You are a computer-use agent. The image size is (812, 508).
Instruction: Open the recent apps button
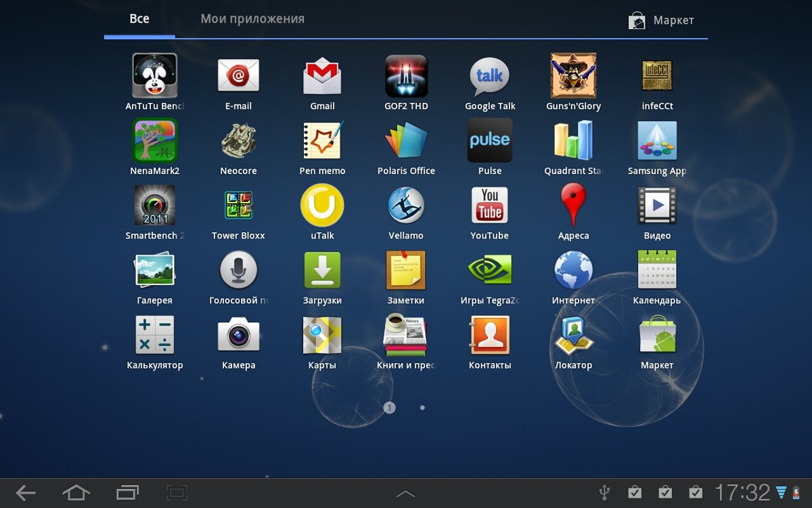click(x=127, y=493)
